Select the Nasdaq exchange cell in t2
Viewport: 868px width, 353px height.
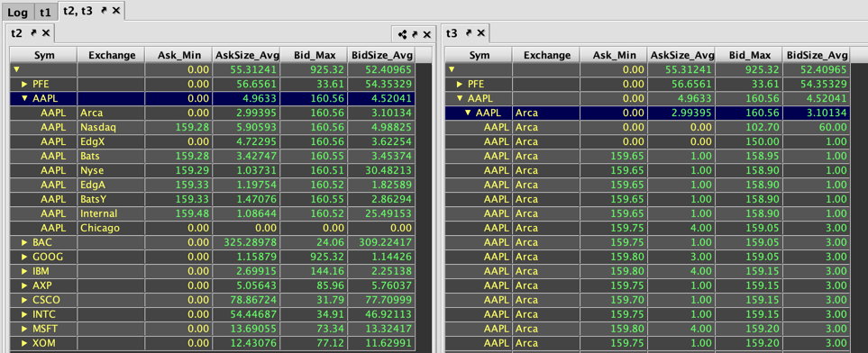(111, 127)
